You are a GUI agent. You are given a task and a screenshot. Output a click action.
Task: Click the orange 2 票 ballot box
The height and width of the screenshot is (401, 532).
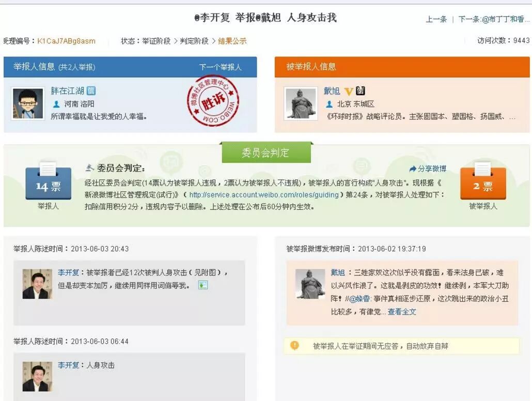click(483, 182)
